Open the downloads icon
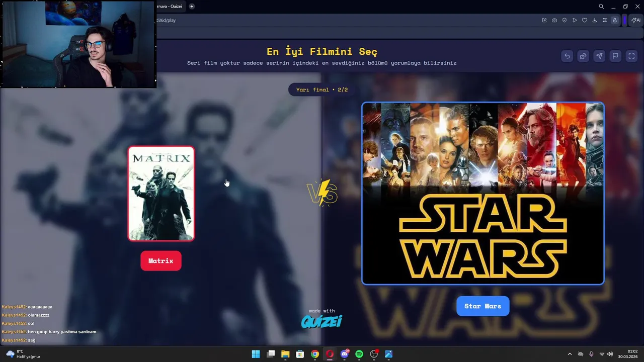 coord(595,20)
